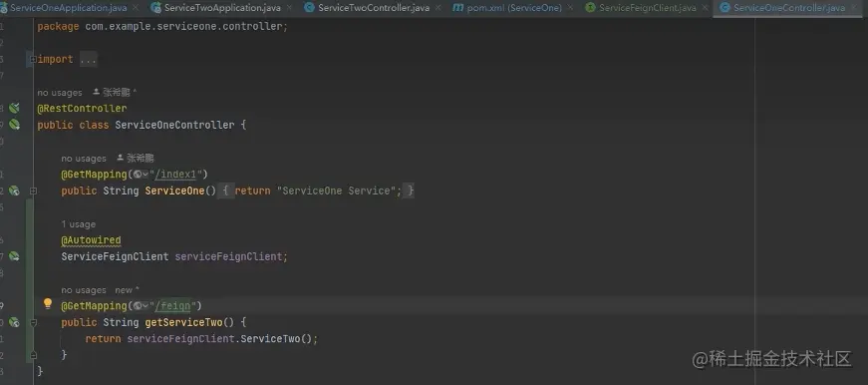Expand the folded import block
The height and width of the screenshot is (385, 868).
(x=33, y=59)
